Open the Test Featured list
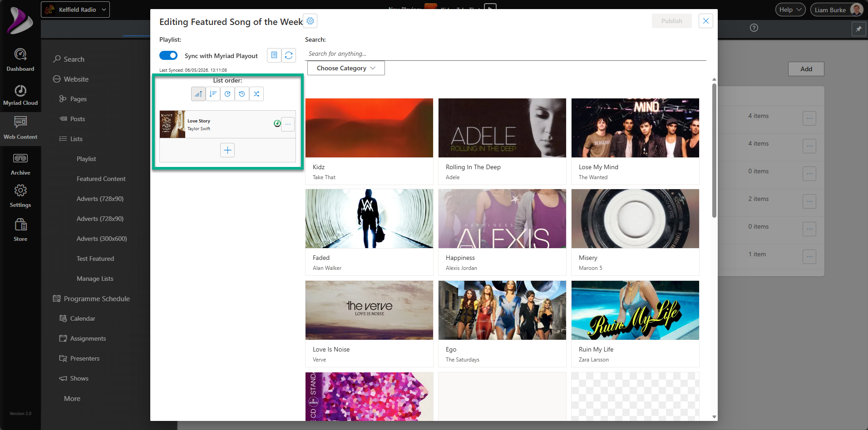 [x=95, y=259]
